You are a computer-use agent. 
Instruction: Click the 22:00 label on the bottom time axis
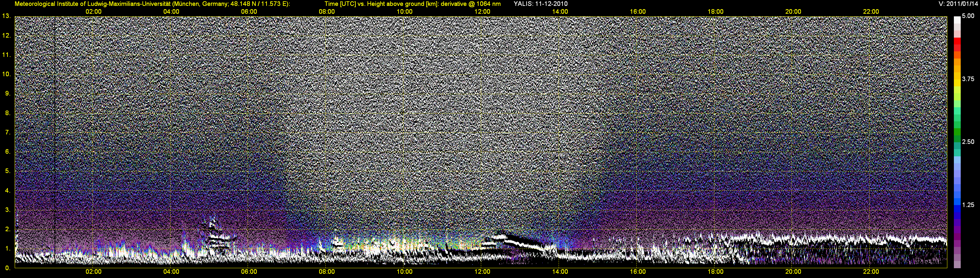[871, 272]
